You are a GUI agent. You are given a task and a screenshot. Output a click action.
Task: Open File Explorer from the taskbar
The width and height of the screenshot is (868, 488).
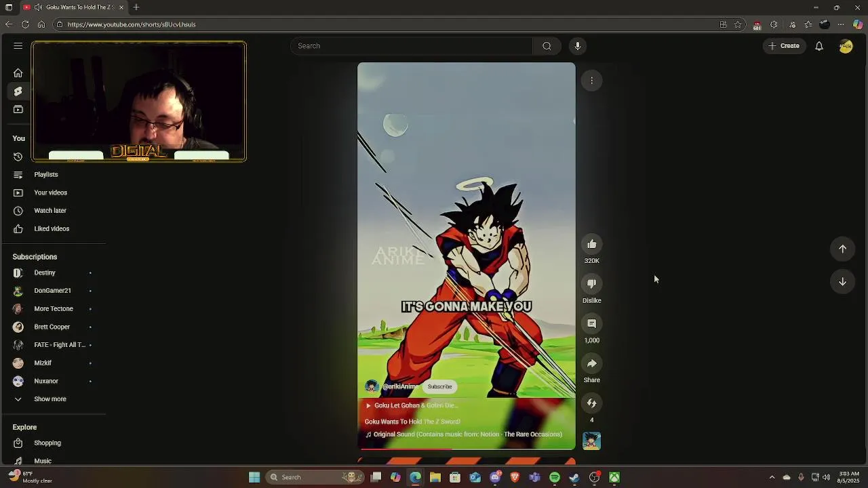[435, 477]
